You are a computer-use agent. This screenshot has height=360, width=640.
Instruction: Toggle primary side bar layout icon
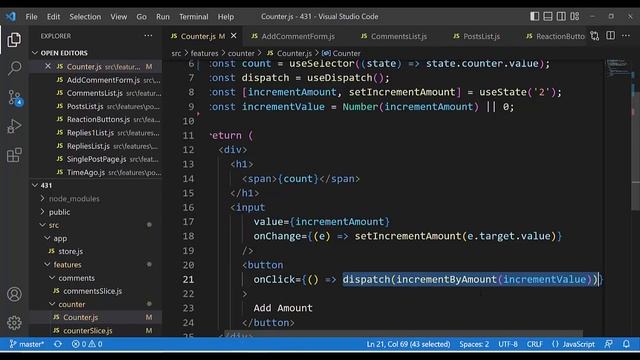534,16
